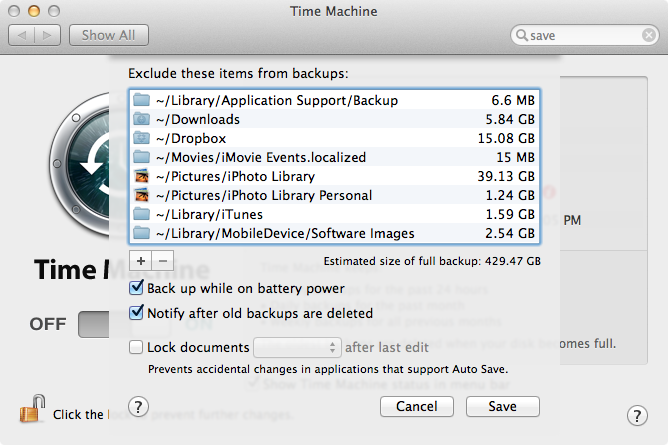The image size is (668, 445).
Task: Click the Cancel button
Action: [x=417, y=406]
